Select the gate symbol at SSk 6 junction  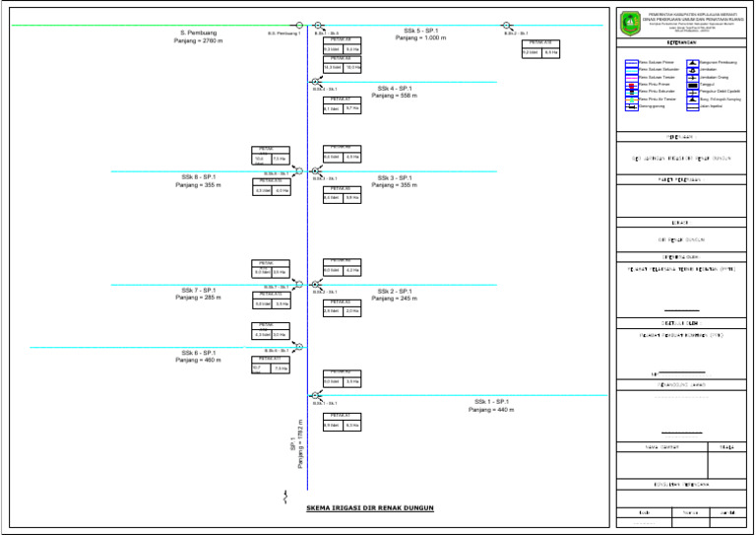[x=299, y=346]
